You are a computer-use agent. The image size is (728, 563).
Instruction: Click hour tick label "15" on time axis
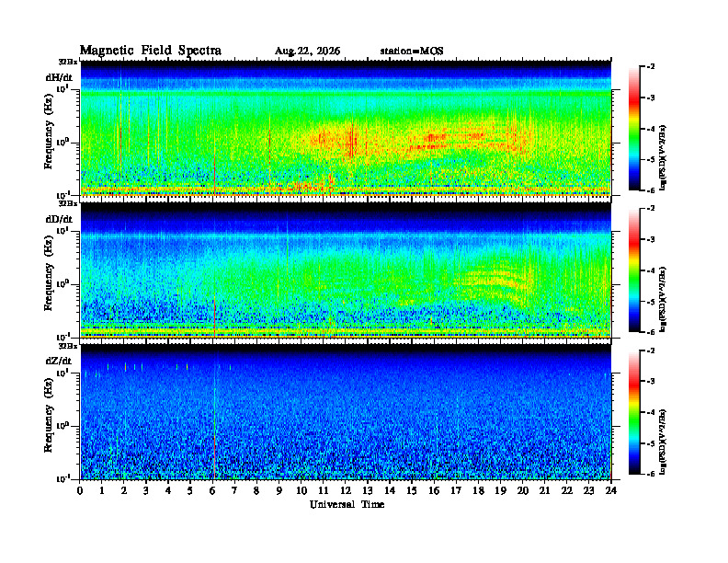(x=412, y=490)
